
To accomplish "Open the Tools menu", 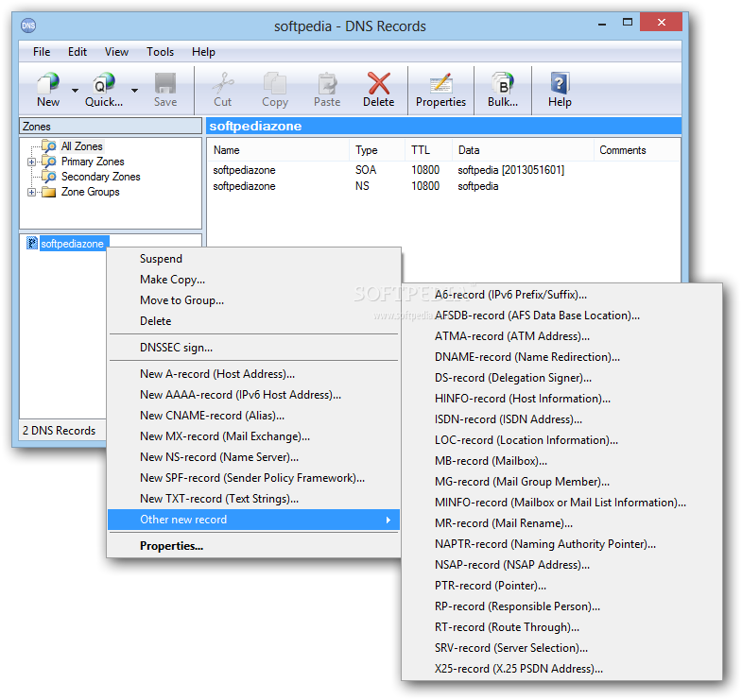I will click(x=160, y=52).
